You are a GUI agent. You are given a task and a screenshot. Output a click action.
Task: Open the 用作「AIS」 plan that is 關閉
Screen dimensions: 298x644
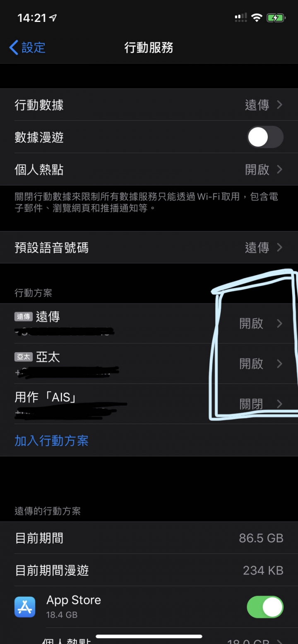[149, 404]
